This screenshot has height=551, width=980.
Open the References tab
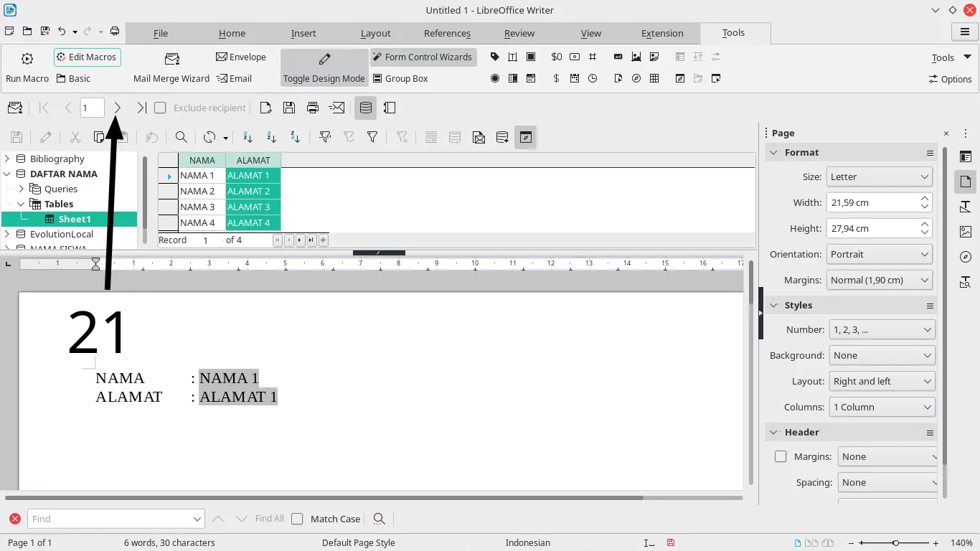(447, 33)
